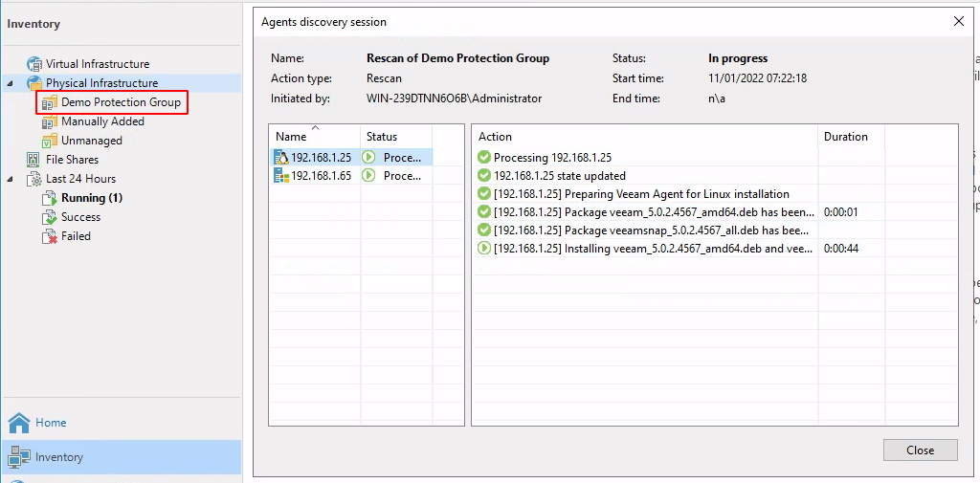Switch to the Home view
This screenshot has height=483, width=980.
point(122,423)
